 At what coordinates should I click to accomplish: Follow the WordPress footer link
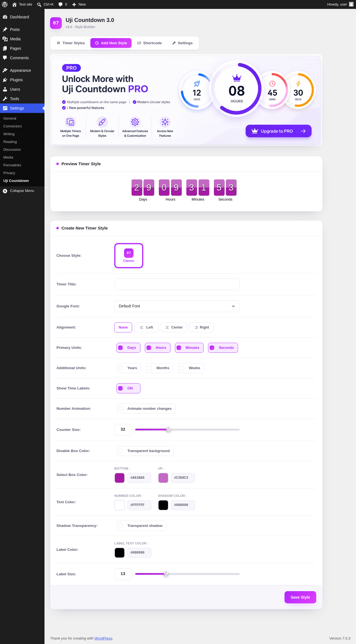(103, 638)
